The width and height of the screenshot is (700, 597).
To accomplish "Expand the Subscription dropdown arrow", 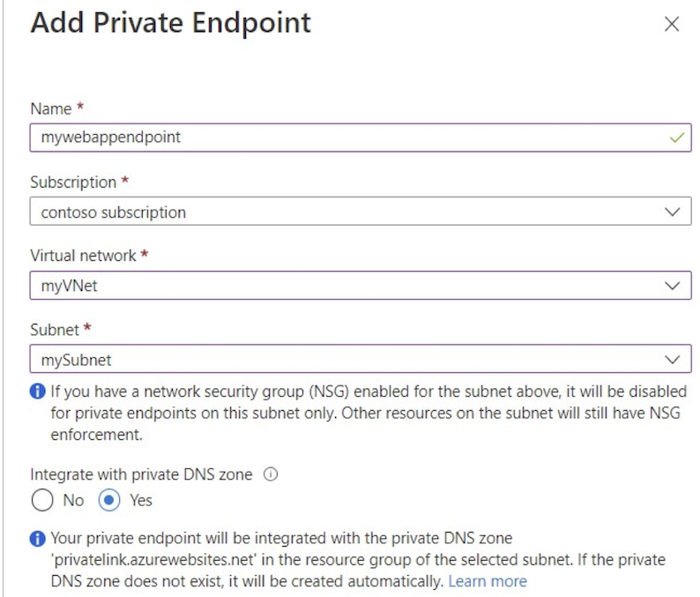I will click(x=673, y=212).
